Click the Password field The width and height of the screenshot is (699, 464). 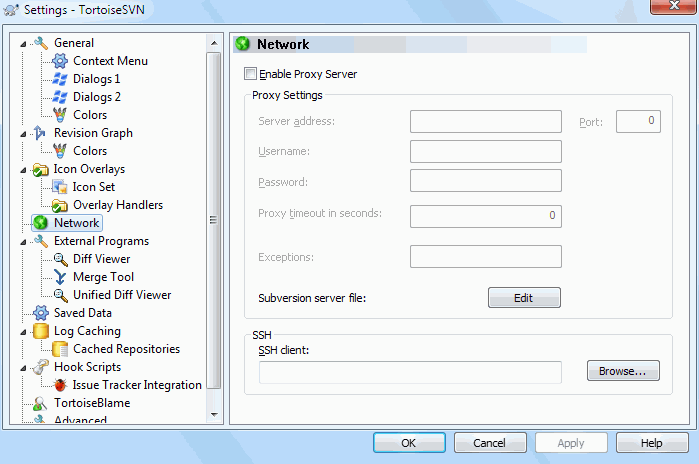click(485, 181)
